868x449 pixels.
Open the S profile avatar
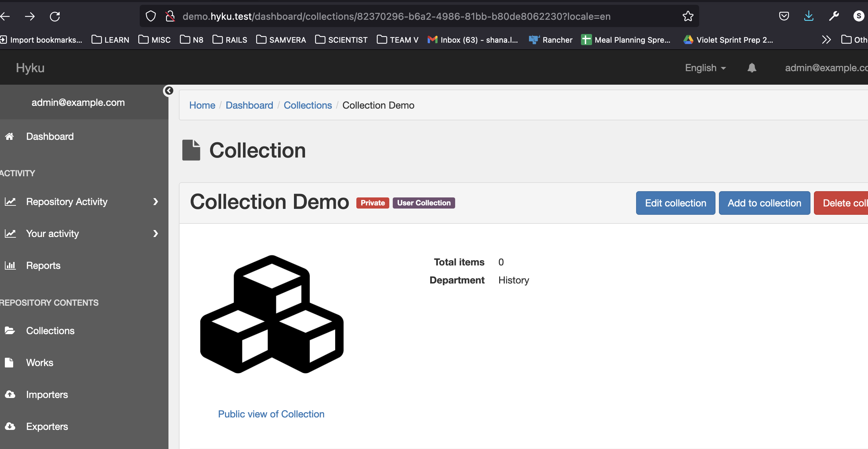(859, 16)
